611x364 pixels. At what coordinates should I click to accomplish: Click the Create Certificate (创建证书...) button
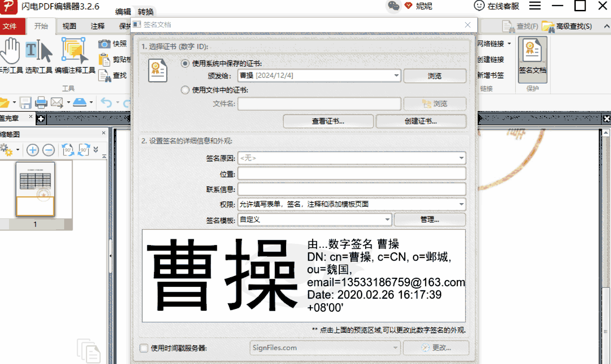pyautogui.click(x=421, y=121)
